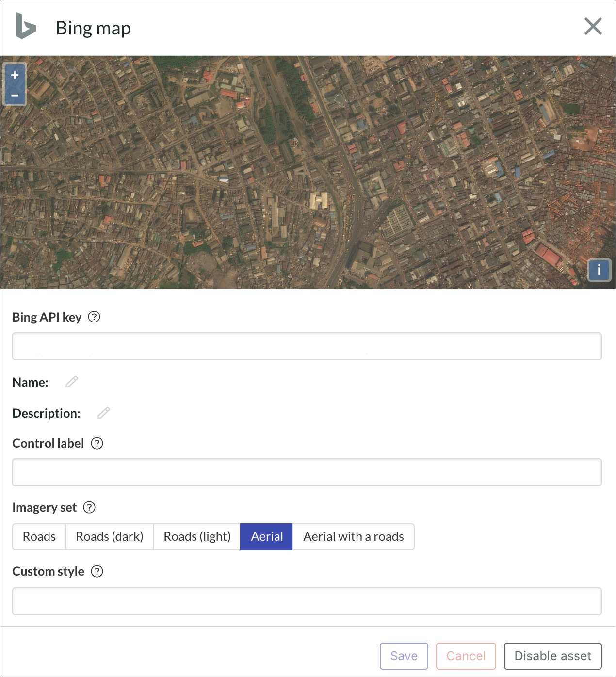Zoom out on the map preview
The image size is (616, 677).
pyautogui.click(x=15, y=95)
